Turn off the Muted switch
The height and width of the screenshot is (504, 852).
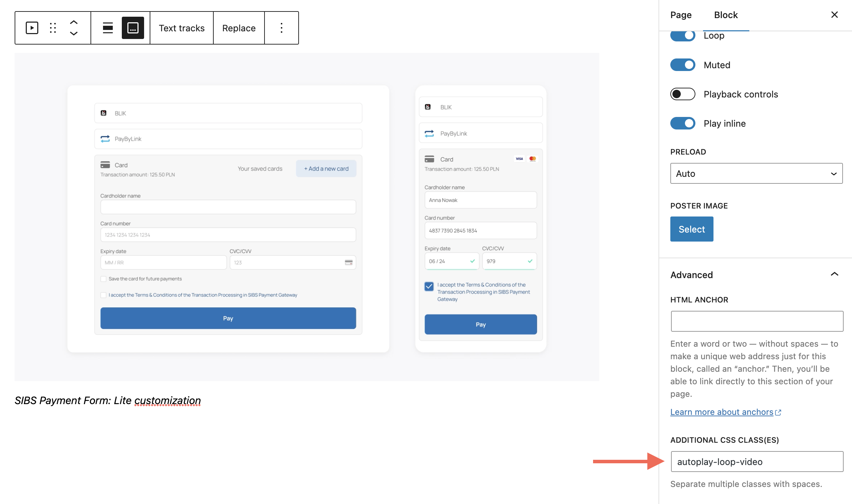click(683, 65)
